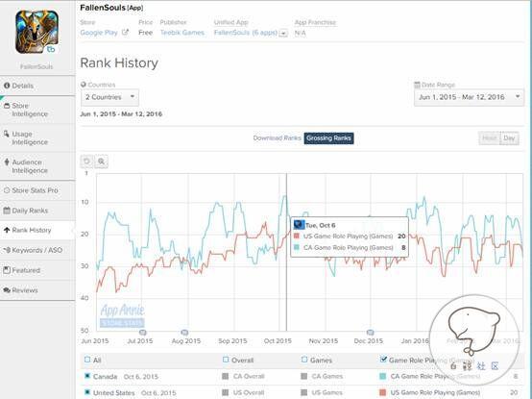Click the Jul 2015 event marker on timeline
The height and width of the screenshot is (399, 532).
coord(142,332)
